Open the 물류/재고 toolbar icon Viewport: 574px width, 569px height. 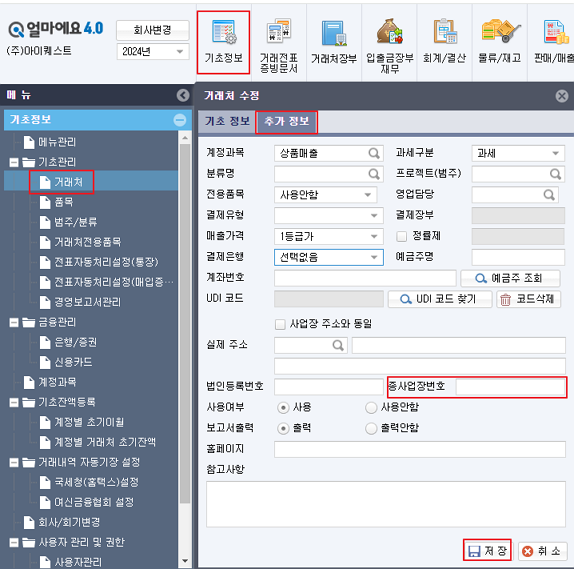click(x=500, y=42)
